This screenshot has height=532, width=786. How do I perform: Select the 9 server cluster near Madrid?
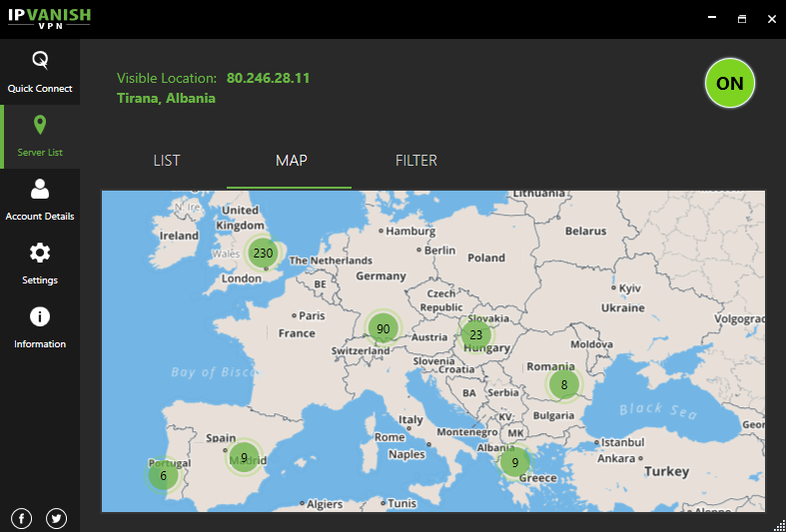point(244,457)
